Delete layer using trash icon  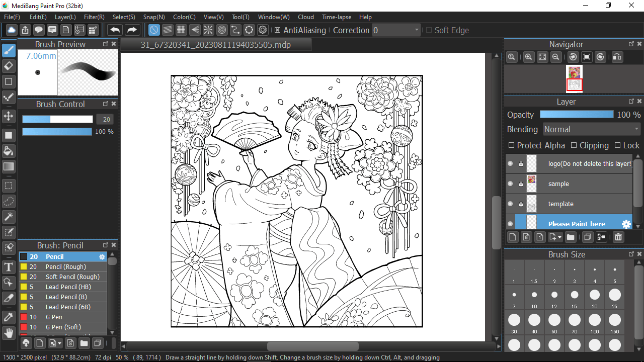pos(618,237)
